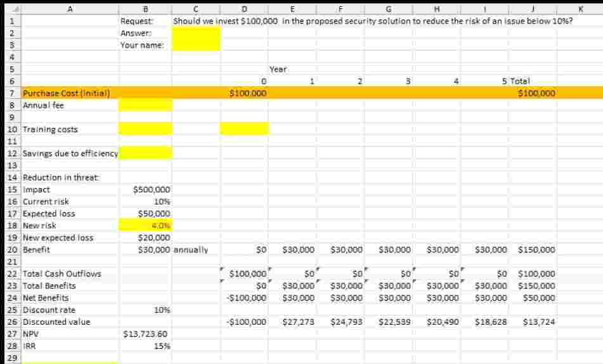Click the IRR value 15%
The image size is (603, 364).
click(162, 346)
